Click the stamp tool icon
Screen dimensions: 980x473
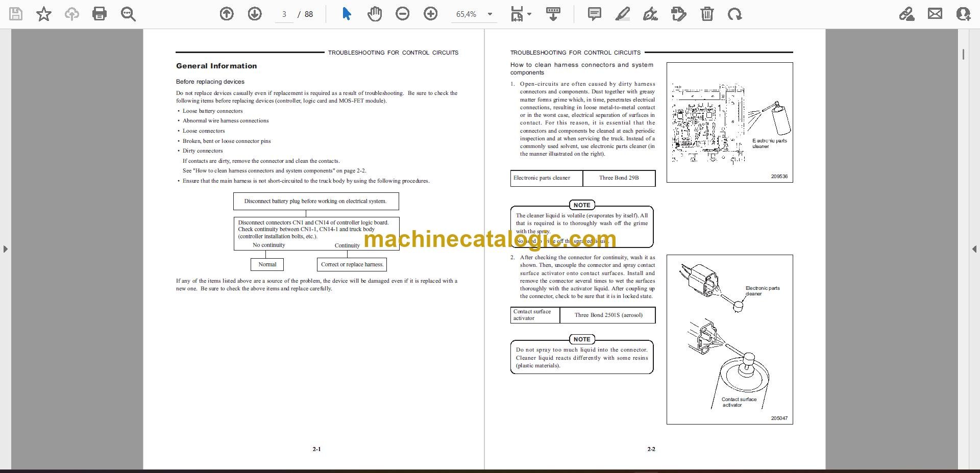click(x=679, y=14)
